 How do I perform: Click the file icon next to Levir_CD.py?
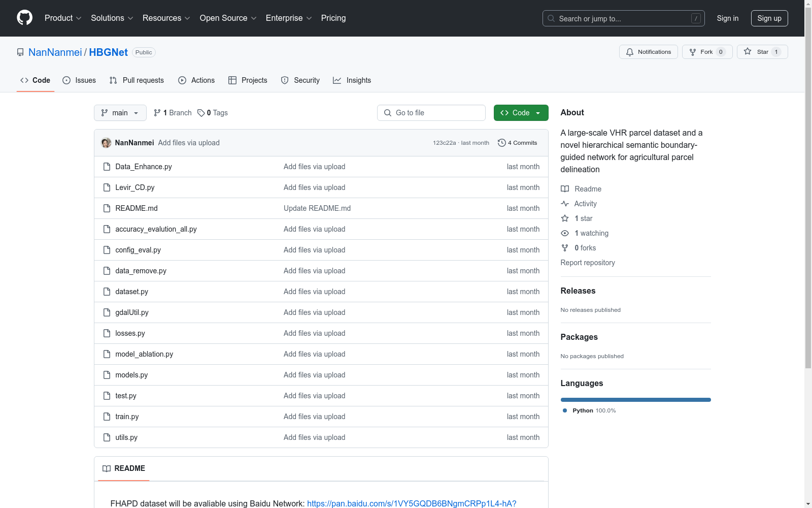tap(107, 187)
